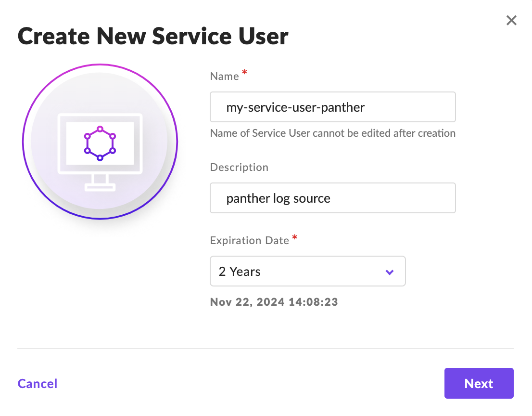Focus the Name input field
This screenshot has width=532, height=416.
(x=332, y=107)
